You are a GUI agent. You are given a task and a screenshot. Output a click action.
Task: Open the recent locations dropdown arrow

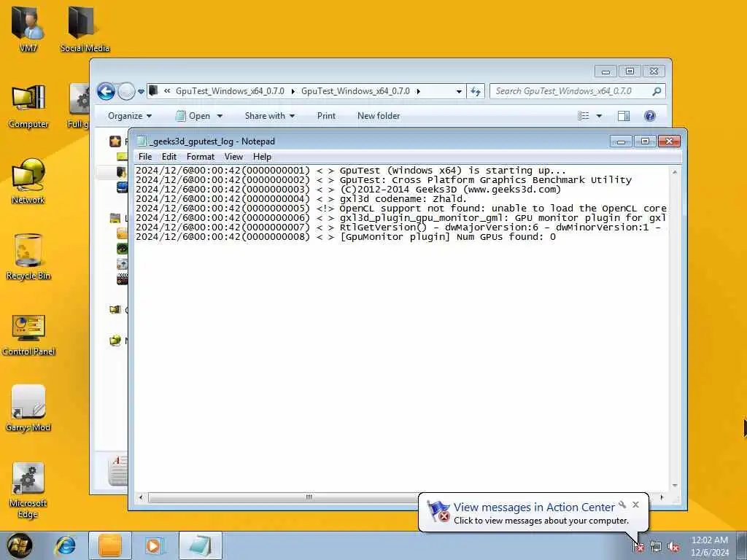(141, 91)
